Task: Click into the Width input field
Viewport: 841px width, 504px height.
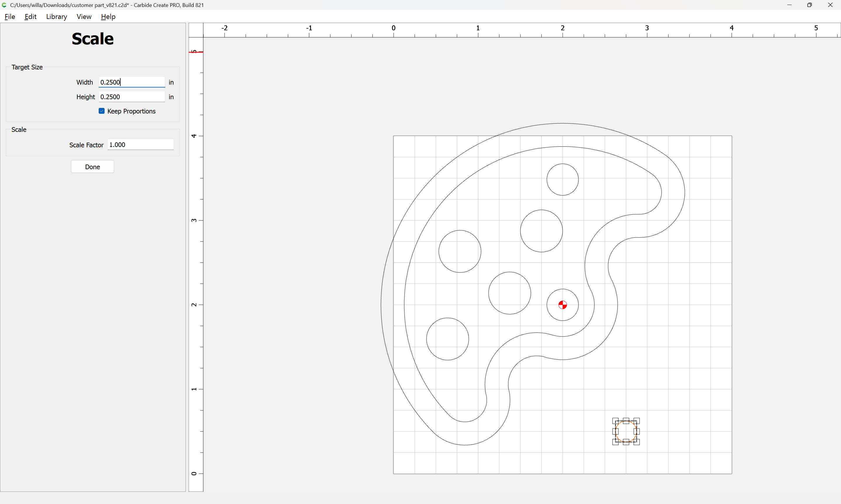Action: [132, 82]
